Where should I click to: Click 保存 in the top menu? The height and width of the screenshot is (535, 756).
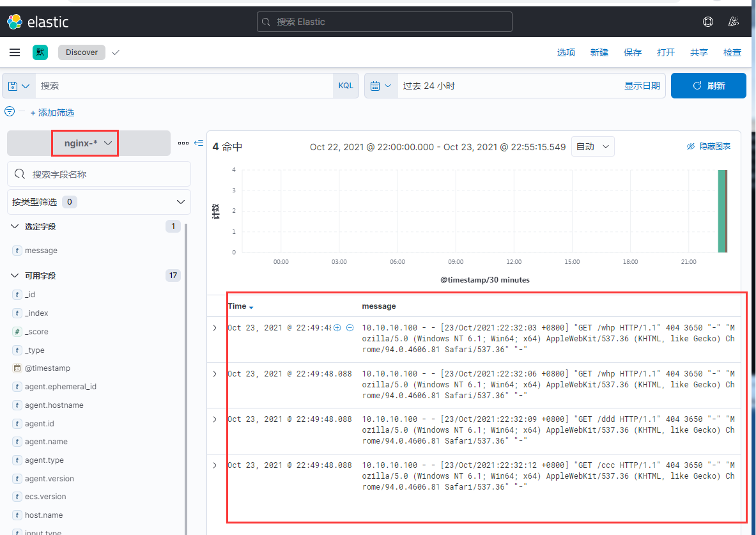633,52
